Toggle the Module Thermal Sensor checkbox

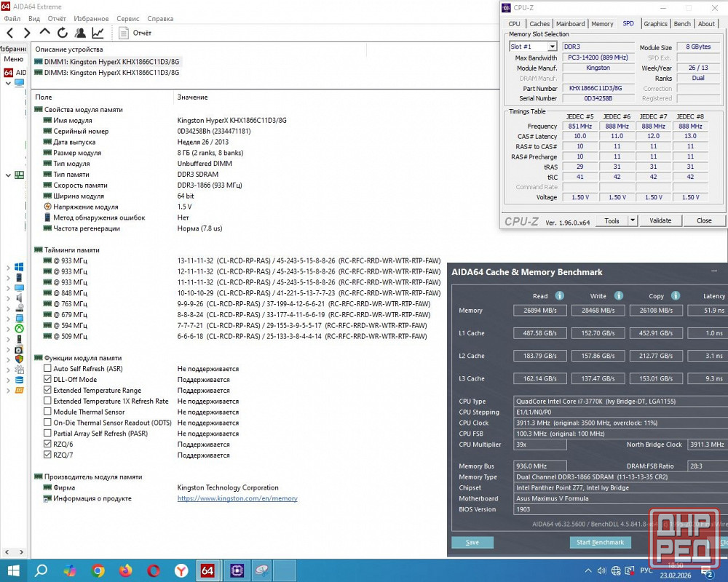[48, 412]
